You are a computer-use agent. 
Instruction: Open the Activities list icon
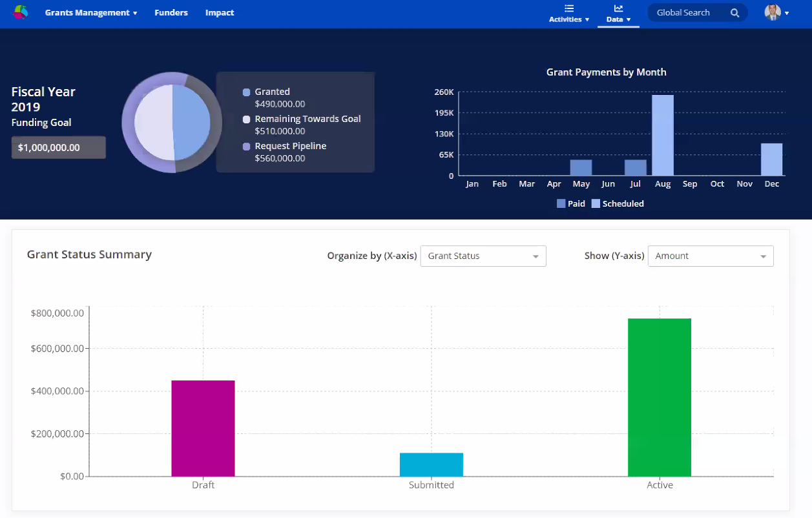pos(568,8)
